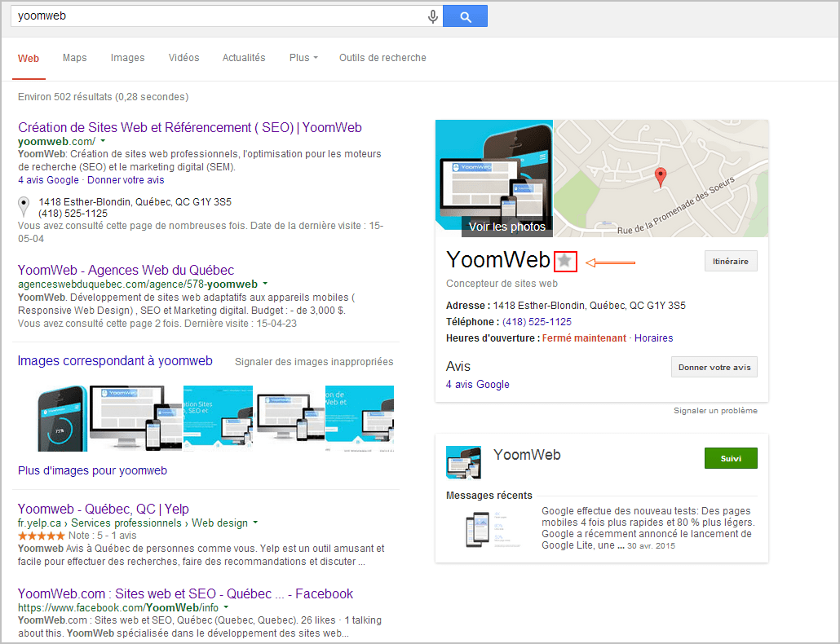Click the Yelp five-star rating
The width and height of the screenshot is (840, 644).
[41, 536]
